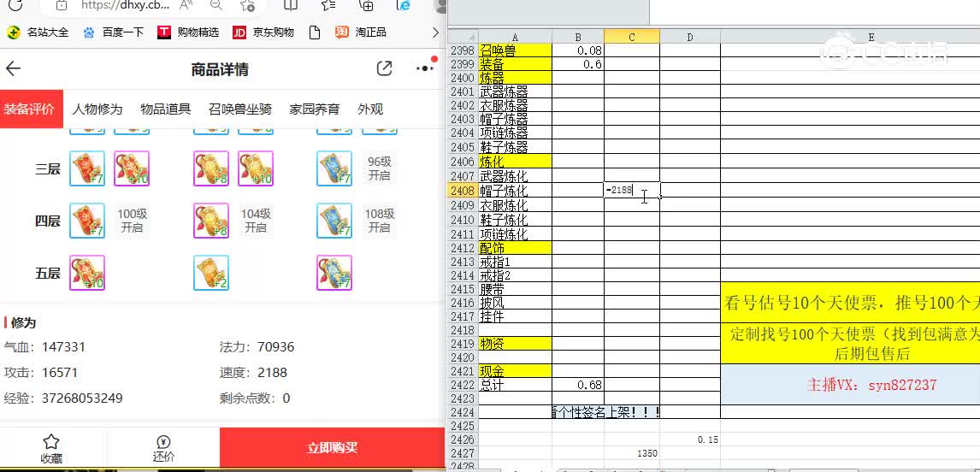Open the 购物精选 bookmark
This screenshot has height=472, width=980.
point(188,32)
